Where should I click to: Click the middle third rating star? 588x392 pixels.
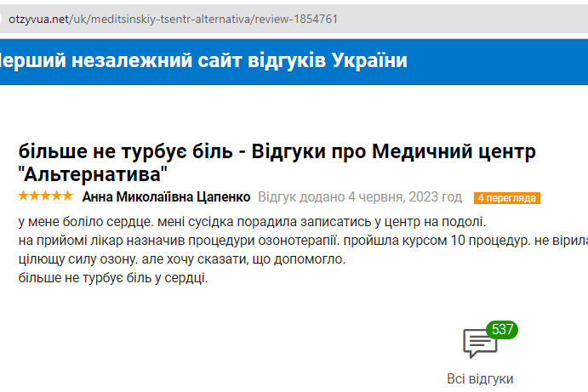(x=45, y=196)
